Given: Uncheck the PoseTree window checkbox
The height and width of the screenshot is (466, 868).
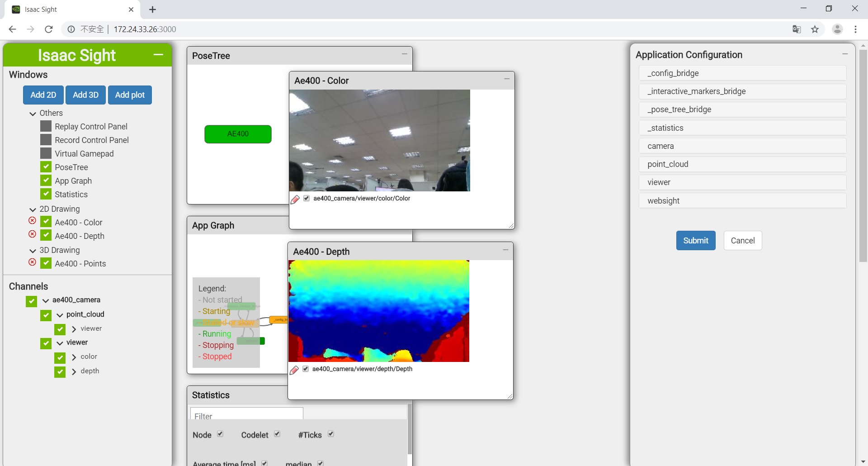Looking at the screenshot, I should 46,166.
